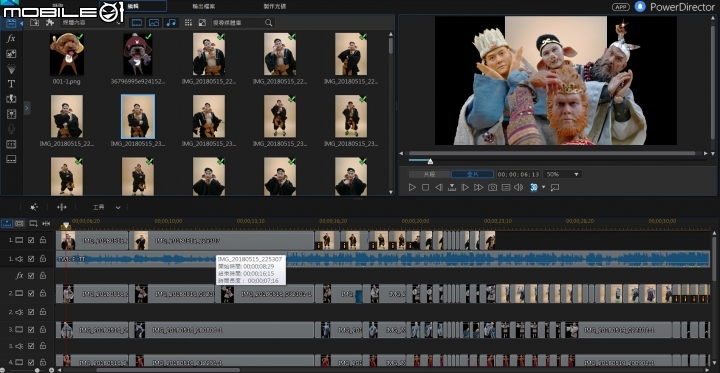Open the Title Room T icon

(11, 84)
